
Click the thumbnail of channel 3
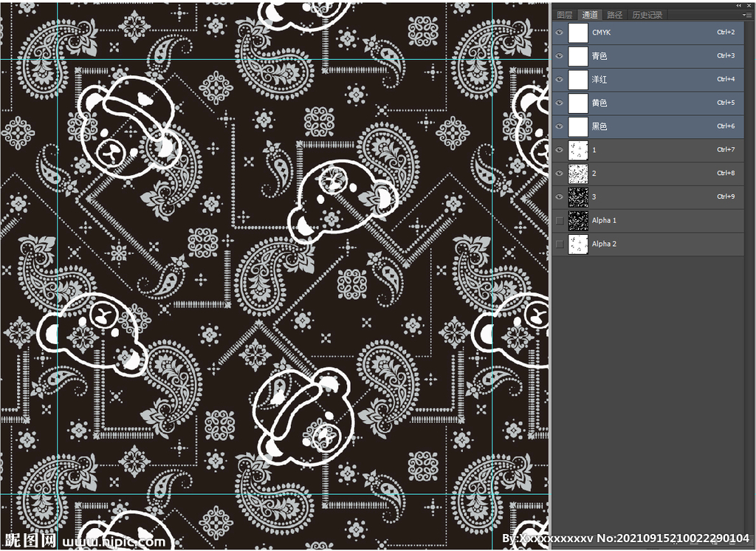tap(578, 197)
